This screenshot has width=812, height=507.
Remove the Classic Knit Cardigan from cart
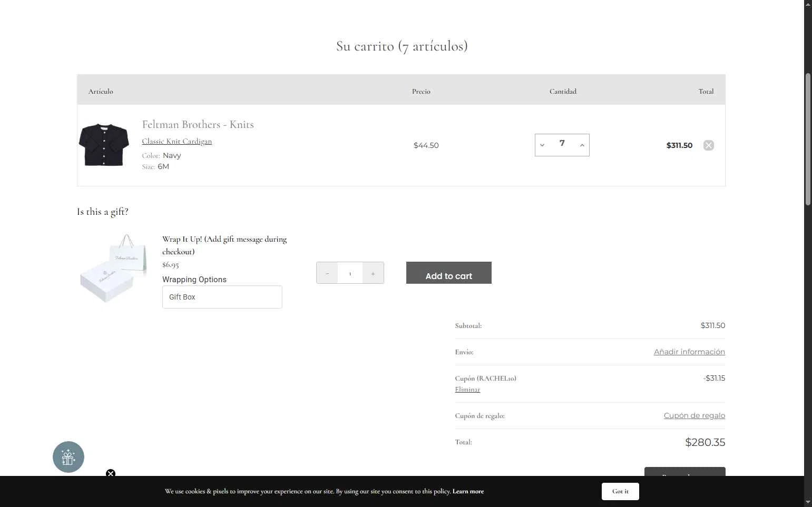click(x=708, y=145)
